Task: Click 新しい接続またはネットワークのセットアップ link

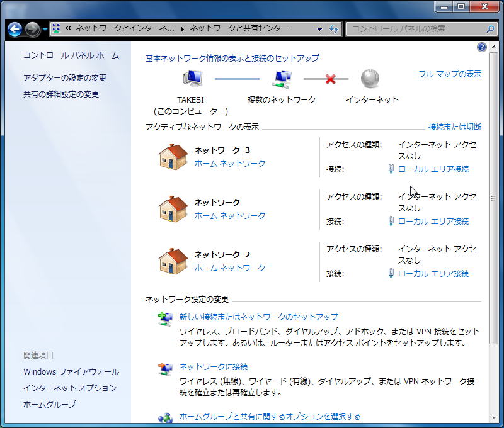Action: pos(259,317)
